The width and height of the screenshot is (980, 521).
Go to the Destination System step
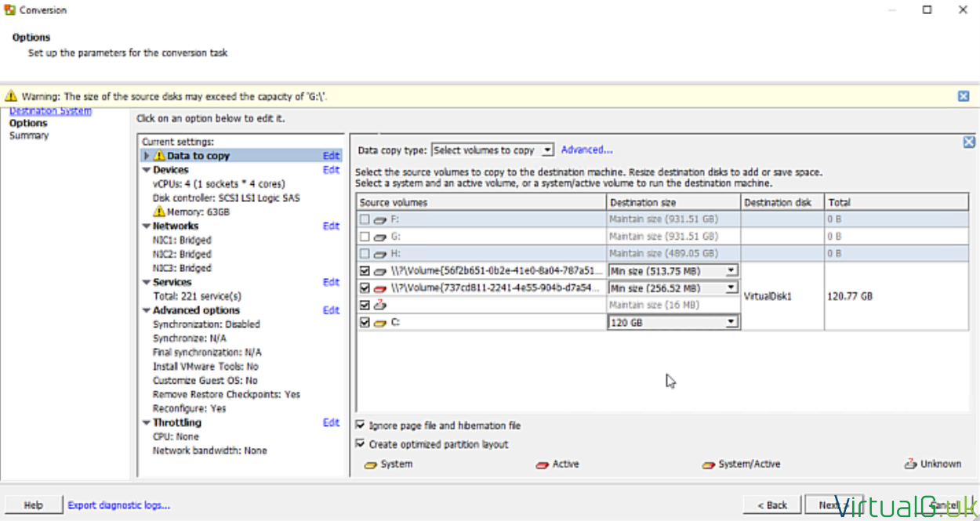click(x=49, y=110)
